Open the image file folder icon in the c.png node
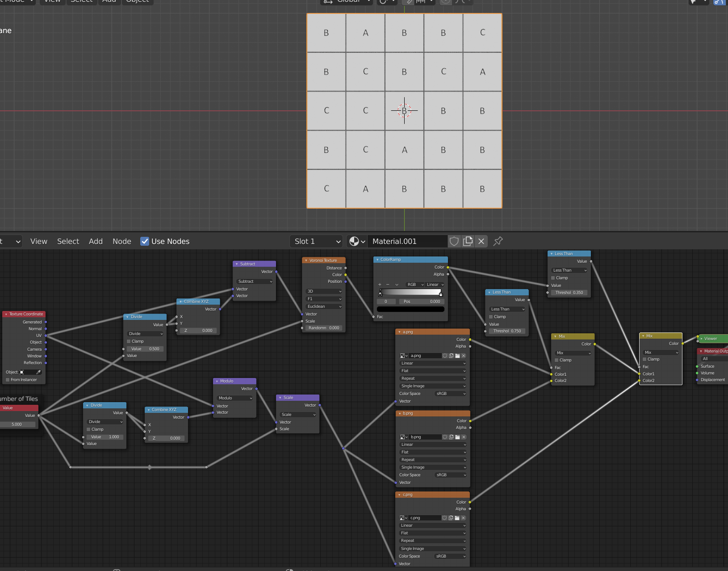This screenshot has width=728, height=571. (x=457, y=518)
